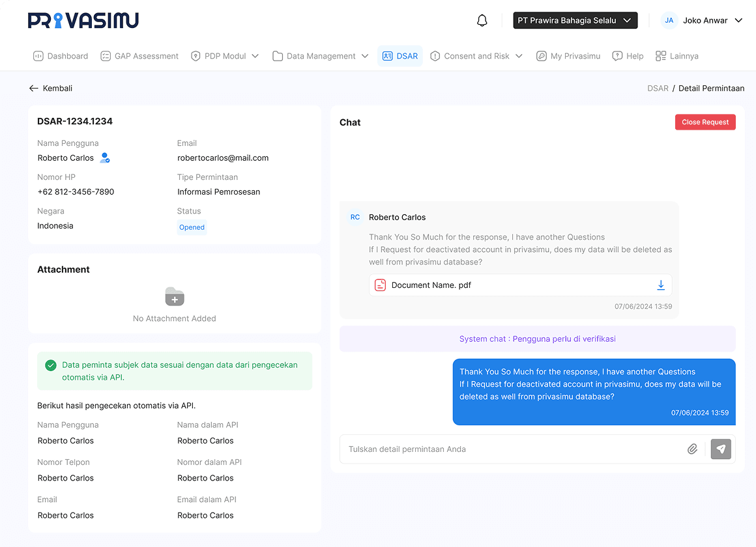Expand the Data Management dropdown
Screen dimensions: 756x547
click(x=321, y=56)
